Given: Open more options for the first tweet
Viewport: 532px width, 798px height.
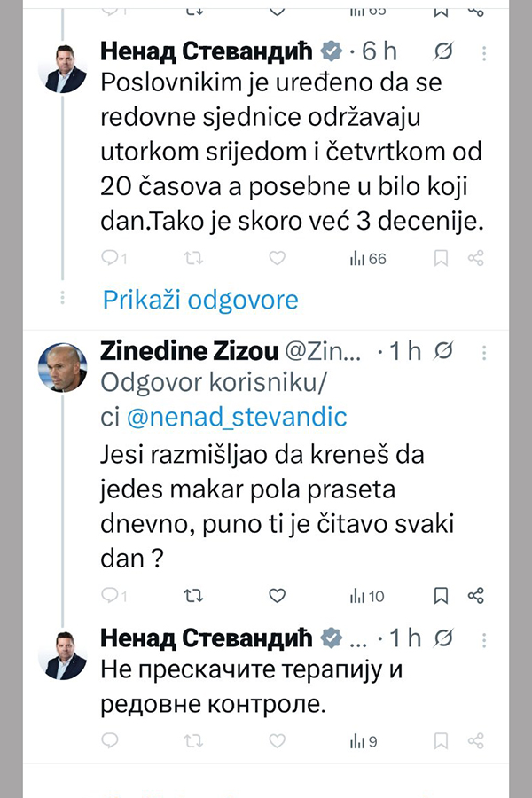Looking at the screenshot, I should [484, 52].
